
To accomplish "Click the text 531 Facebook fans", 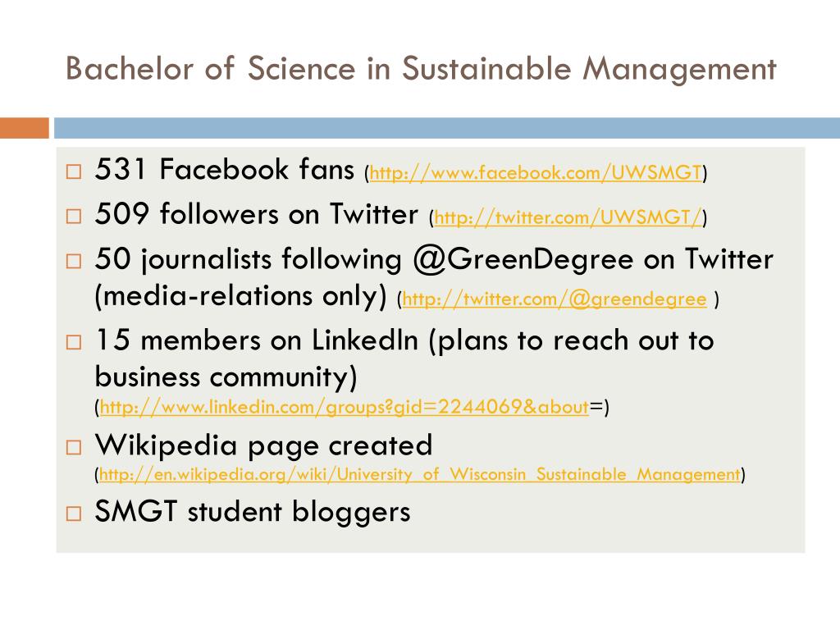I will click(x=225, y=170).
